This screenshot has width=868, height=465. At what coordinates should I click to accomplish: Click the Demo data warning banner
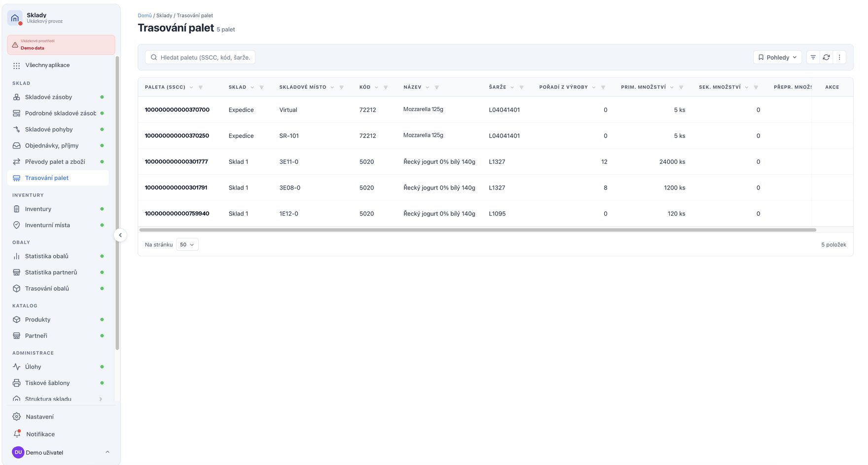click(x=61, y=44)
